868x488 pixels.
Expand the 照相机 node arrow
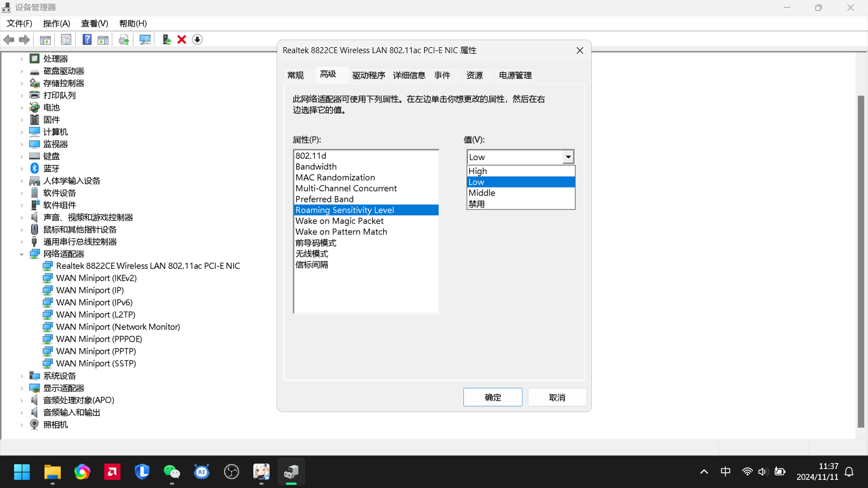coord(22,425)
